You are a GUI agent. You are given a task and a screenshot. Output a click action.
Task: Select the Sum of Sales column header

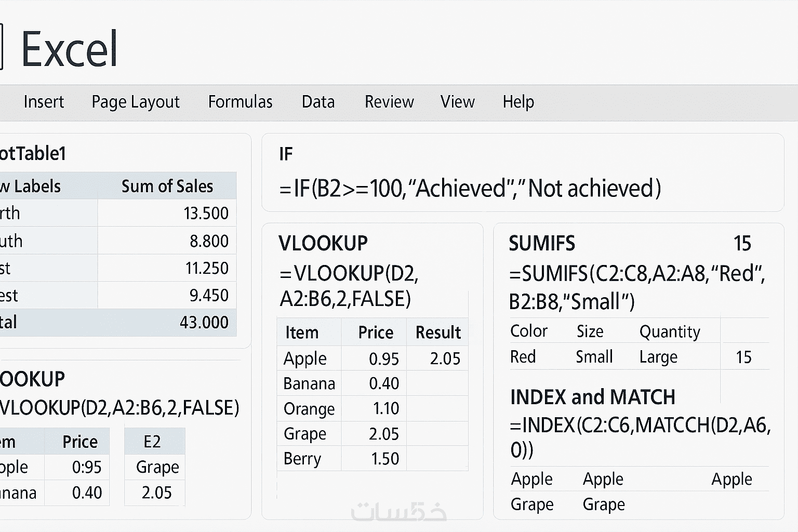167,186
